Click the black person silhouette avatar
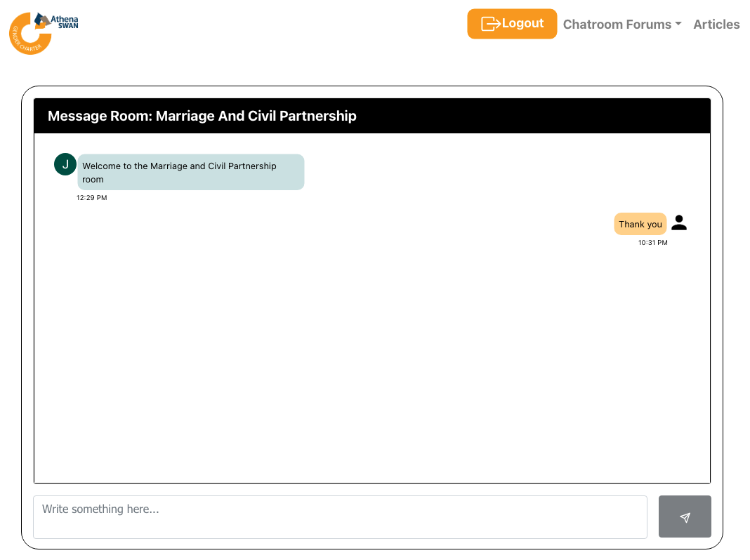This screenshot has height=560, width=750. 678,223
